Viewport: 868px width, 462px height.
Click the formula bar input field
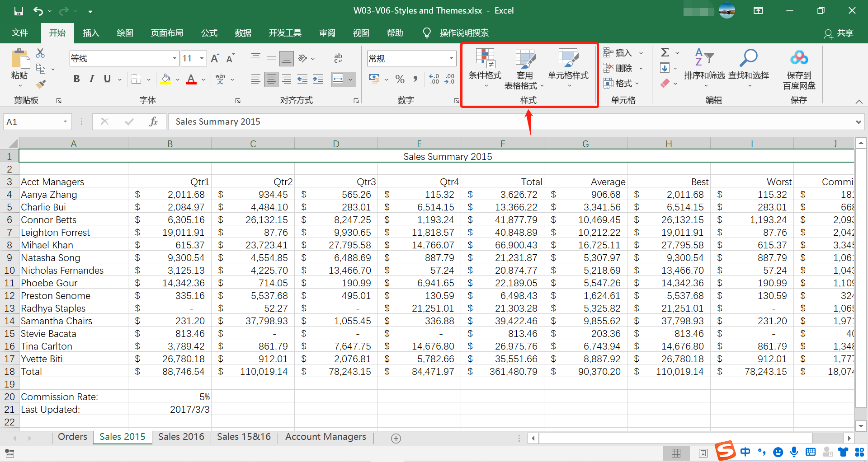[x=511, y=121]
